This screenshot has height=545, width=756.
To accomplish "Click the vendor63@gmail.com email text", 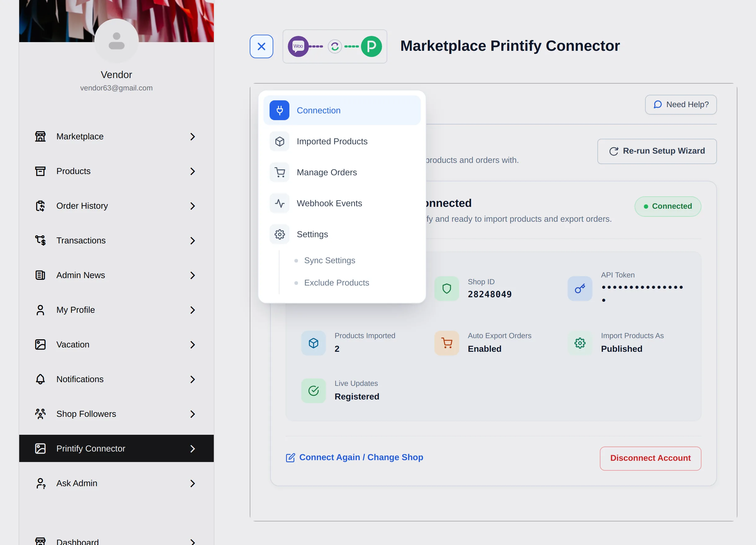I will pyautogui.click(x=116, y=88).
